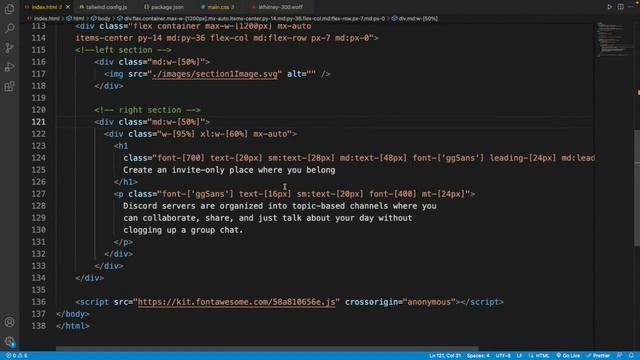Screen dimensions: 640x360
Task: Open the Search view in the activity bar
Action: pos(9,28)
